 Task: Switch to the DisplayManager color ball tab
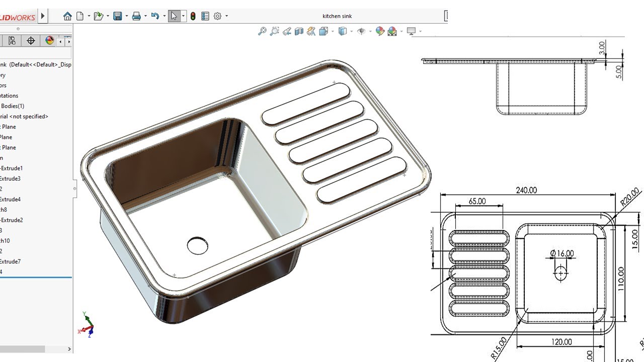point(49,41)
